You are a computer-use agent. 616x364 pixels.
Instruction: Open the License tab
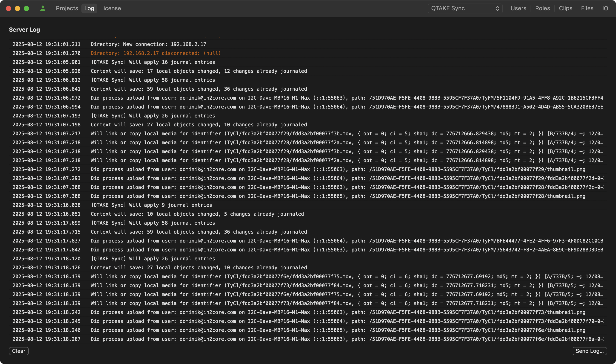pyautogui.click(x=110, y=8)
